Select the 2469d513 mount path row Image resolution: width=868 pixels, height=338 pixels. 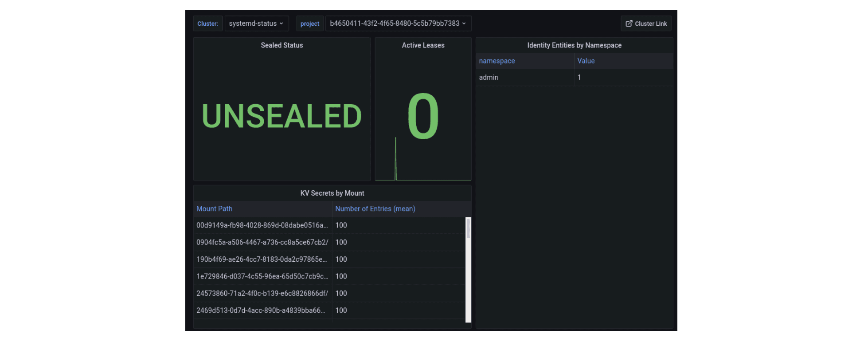coord(261,310)
